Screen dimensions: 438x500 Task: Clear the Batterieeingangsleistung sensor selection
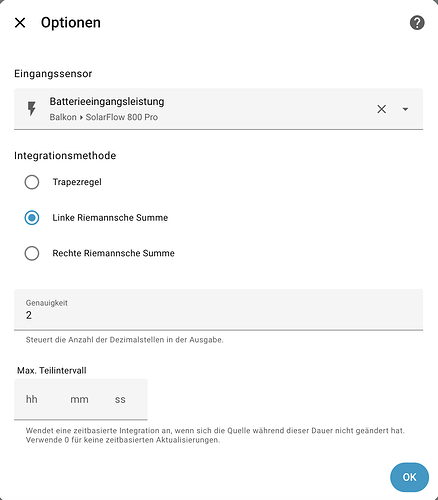click(x=382, y=109)
